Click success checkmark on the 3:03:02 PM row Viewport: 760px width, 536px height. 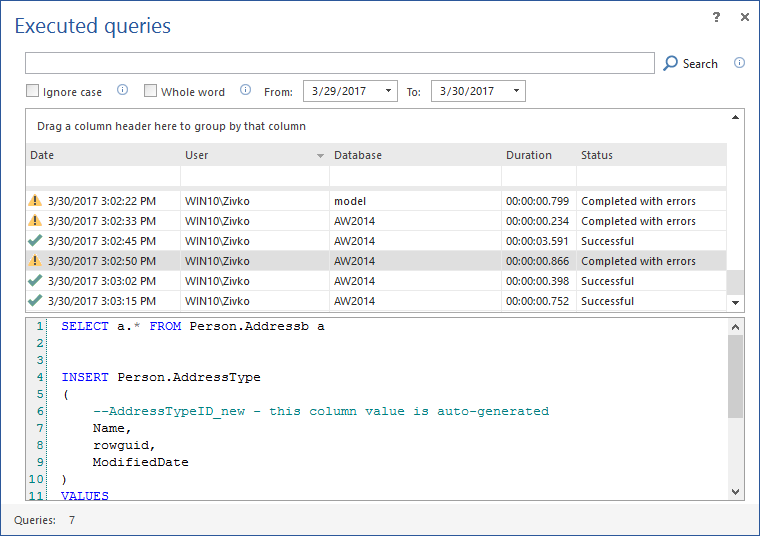click(35, 280)
